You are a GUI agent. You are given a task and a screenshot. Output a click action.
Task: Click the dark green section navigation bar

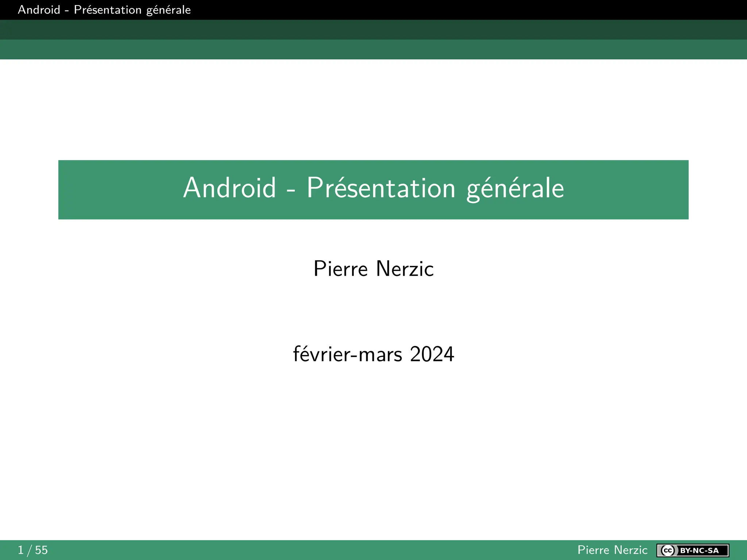coord(373,30)
